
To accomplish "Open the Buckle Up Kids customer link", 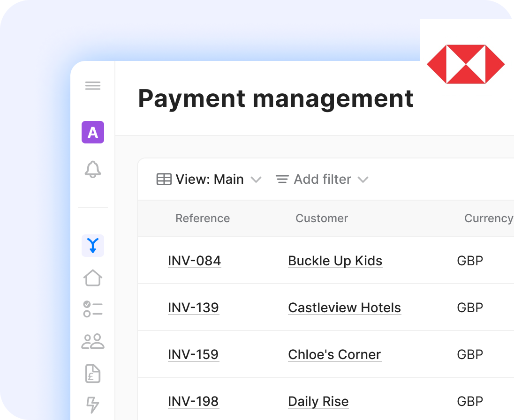I will click(x=335, y=261).
